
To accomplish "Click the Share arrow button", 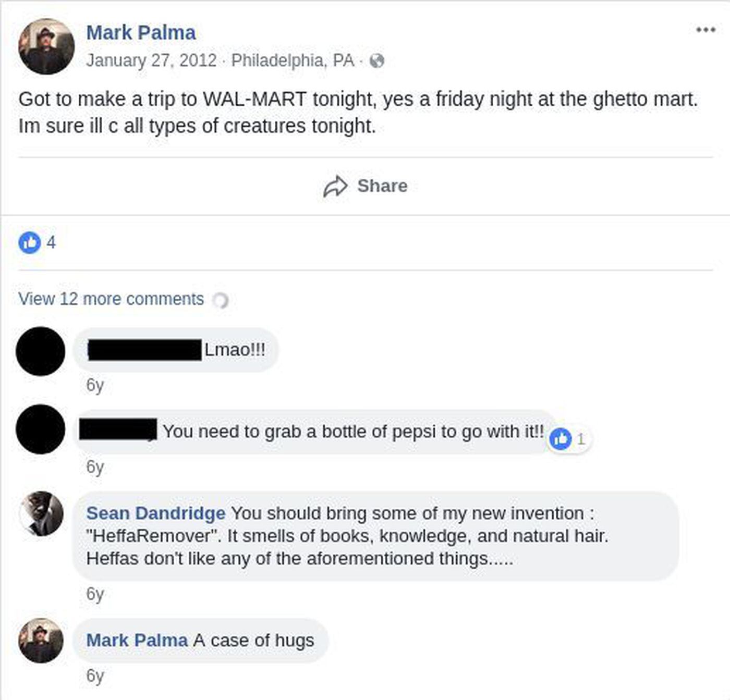I will pos(365,186).
